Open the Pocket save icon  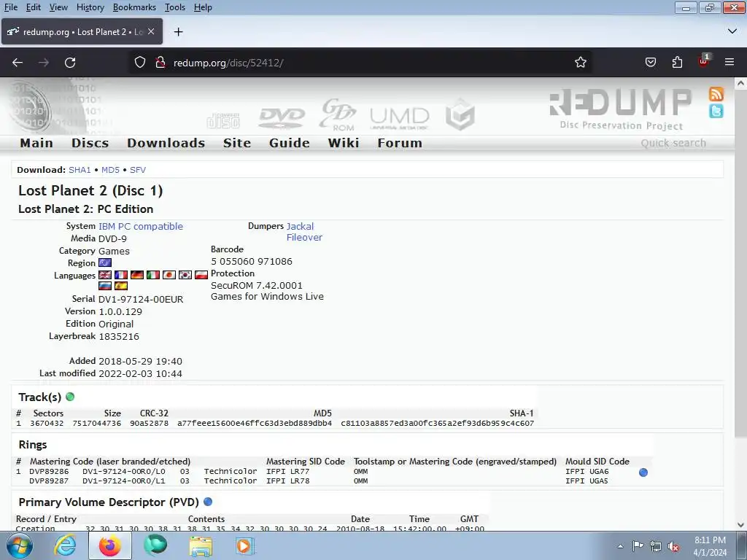(650, 63)
